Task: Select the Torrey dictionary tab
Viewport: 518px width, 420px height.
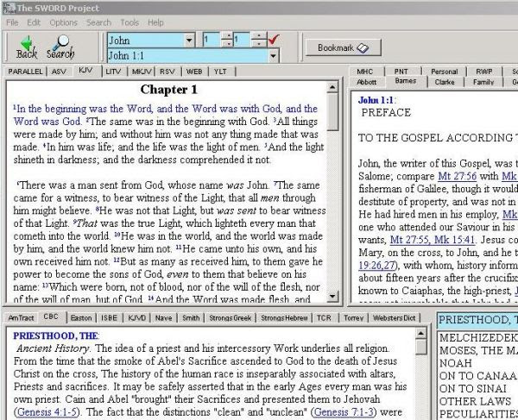Action: click(353, 318)
